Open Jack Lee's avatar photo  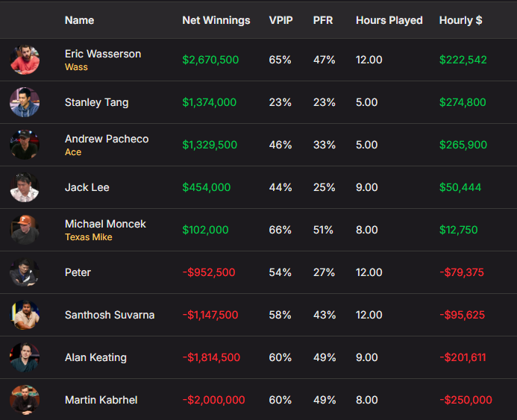click(25, 187)
